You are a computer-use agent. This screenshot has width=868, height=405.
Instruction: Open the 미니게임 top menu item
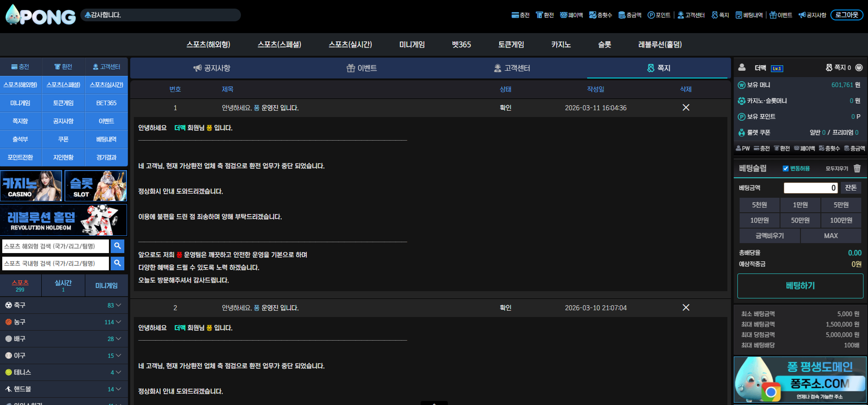click(x=412, y=44)
